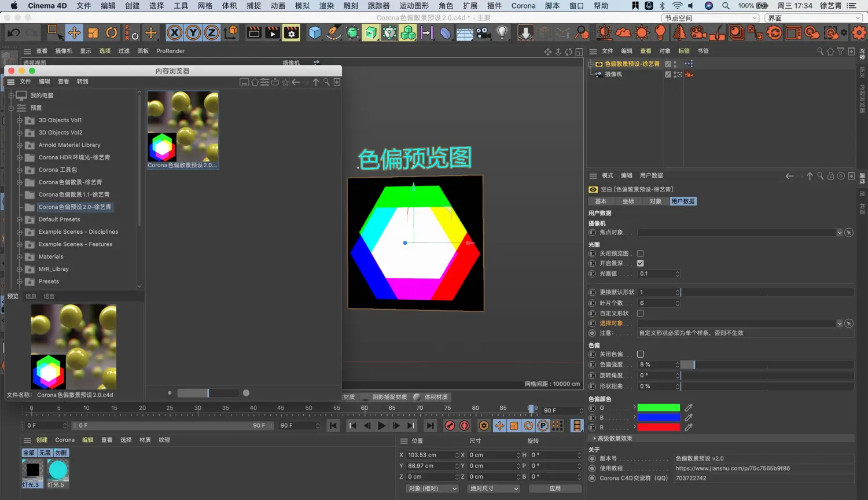Select Materials folder in content browser
Viewport: 868px width, 500px height.
(x=51, y=257)
